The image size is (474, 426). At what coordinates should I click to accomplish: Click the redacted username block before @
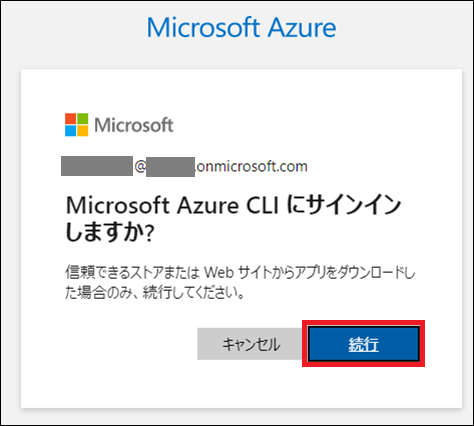pos(97,166)
